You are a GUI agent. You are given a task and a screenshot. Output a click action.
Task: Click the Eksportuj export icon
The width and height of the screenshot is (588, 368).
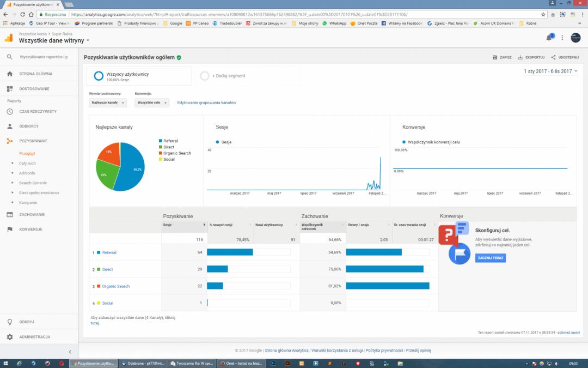pyautogui.click(x=520, y=57)
